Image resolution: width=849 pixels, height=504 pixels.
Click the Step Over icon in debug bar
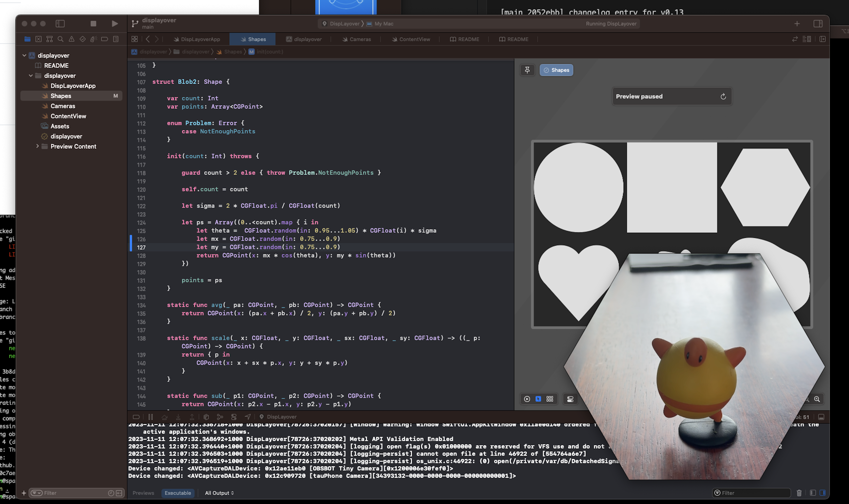pyautogui.click(x=165, y=417)
